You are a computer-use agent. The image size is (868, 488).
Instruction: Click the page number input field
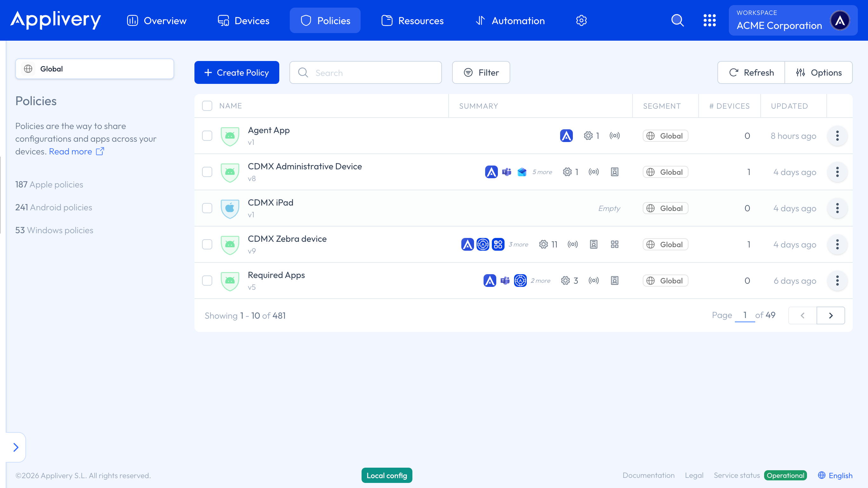click(745, 315)
